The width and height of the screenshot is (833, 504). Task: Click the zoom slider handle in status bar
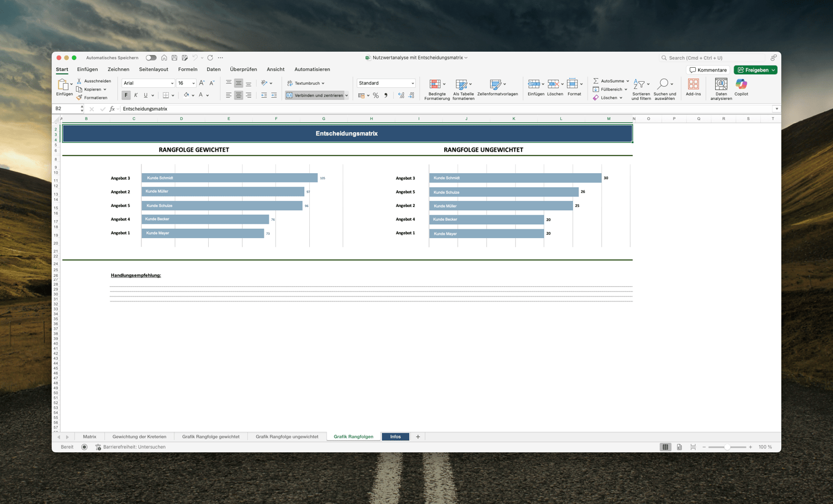727,447
